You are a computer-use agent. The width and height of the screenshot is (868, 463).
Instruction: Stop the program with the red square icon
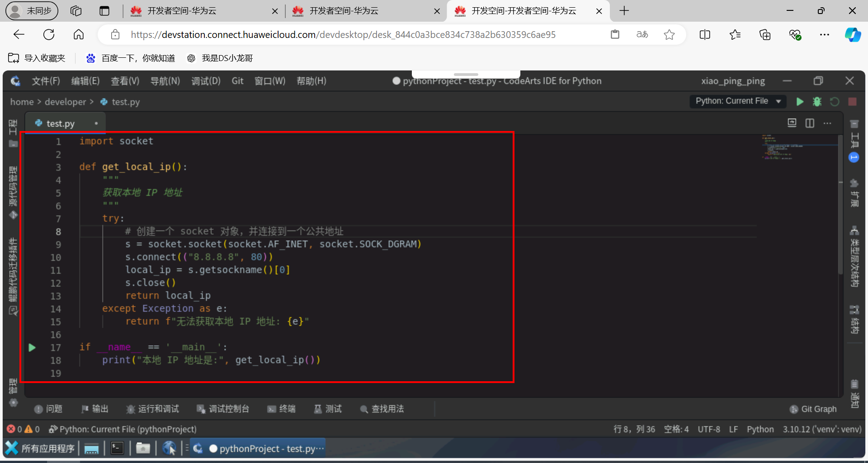853,102
